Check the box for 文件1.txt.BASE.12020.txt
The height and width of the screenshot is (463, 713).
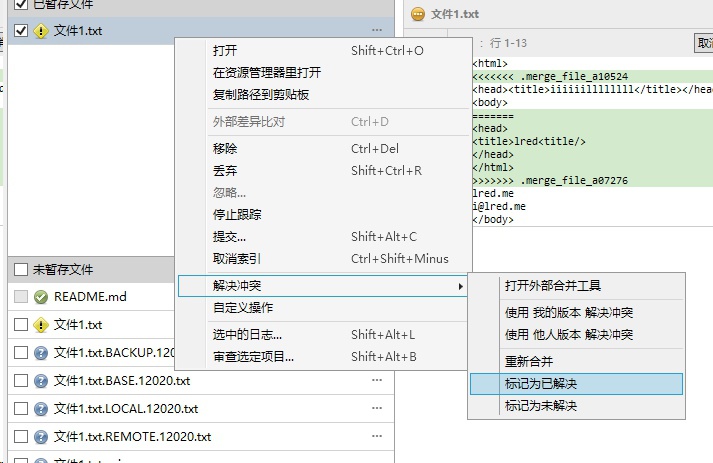click(x=21, y=381)
